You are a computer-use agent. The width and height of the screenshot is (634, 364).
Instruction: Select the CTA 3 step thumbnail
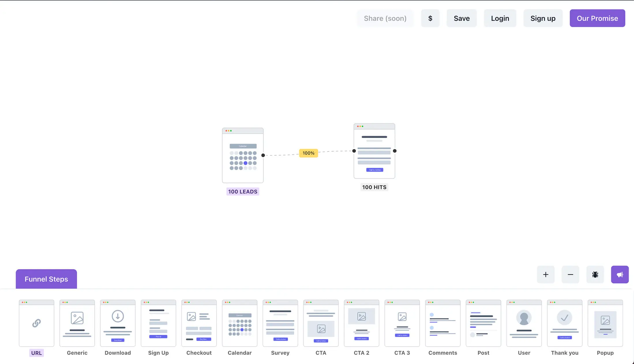tap(402, 323)
